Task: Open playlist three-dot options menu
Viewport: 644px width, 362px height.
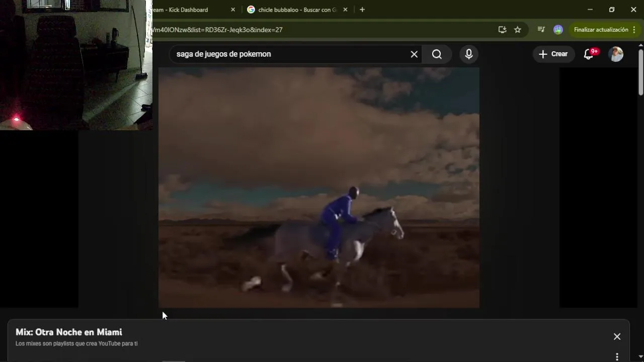Action: click(617, 356)
